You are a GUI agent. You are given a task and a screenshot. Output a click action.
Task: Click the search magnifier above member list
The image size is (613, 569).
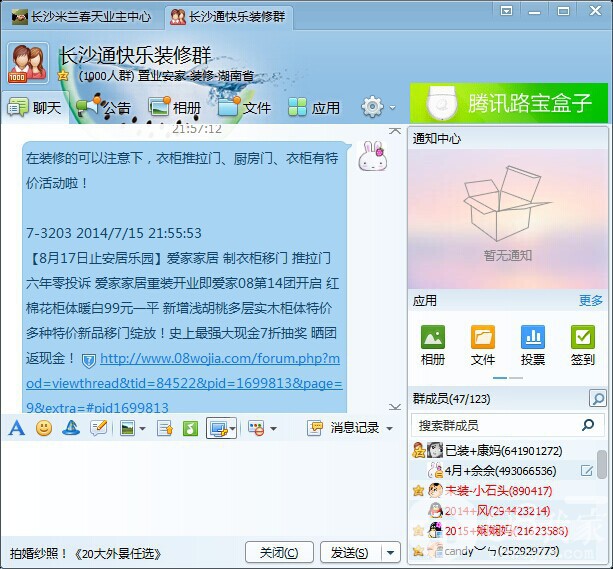click(597, 399)
